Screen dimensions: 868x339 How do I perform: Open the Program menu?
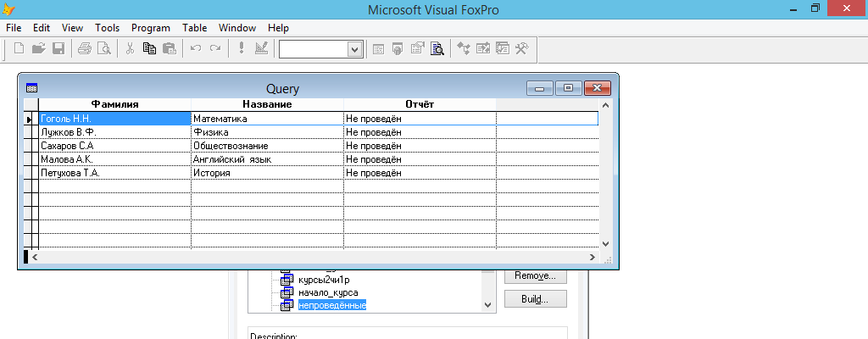(151, 28)
